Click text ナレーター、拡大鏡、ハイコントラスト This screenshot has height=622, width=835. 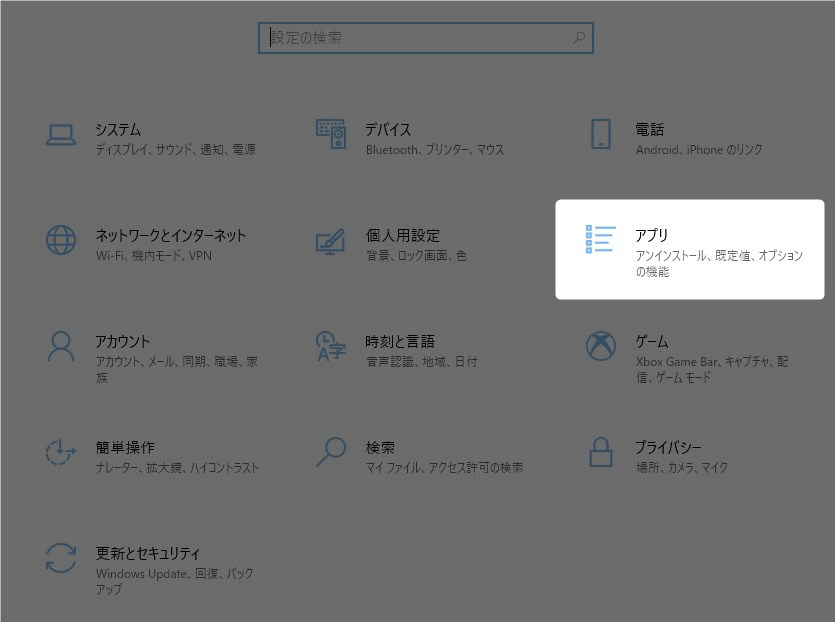click(x=177, y=468)
